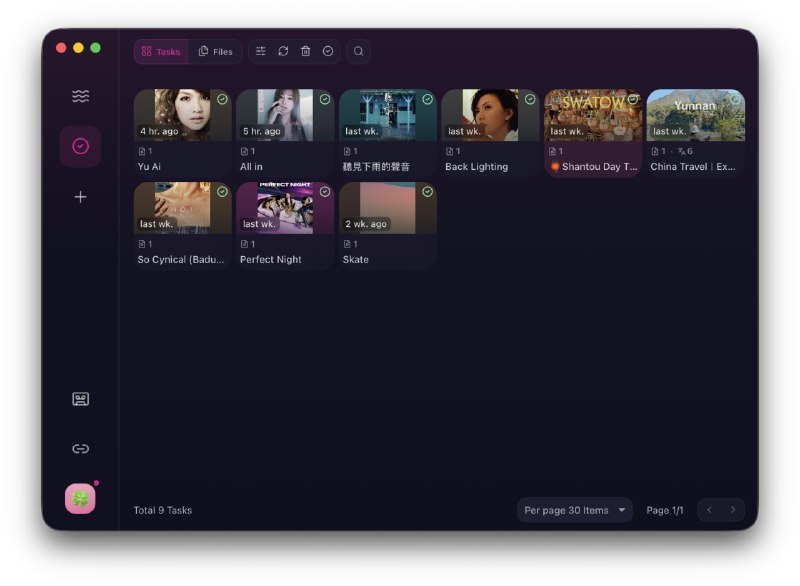Click the link icon in sidebar
Viewport: 800px width, 586px height.
click(x=81, y=449)
